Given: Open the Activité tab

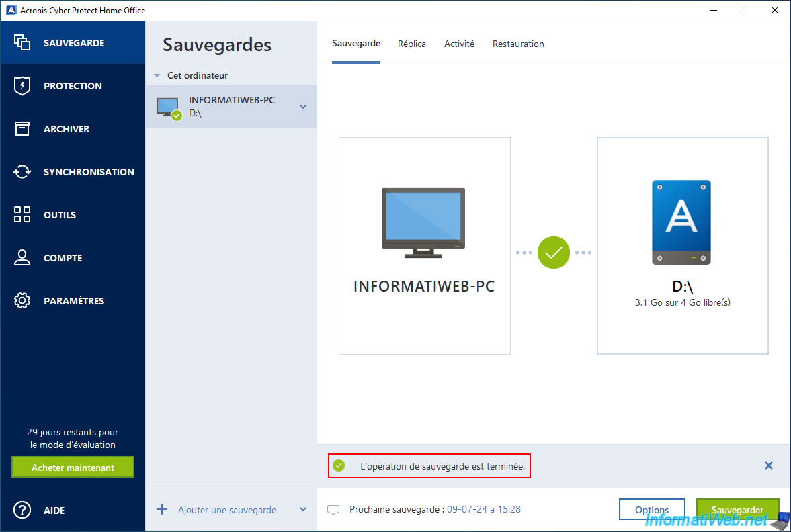Looking at the screenshot, I should pos(459,44).
